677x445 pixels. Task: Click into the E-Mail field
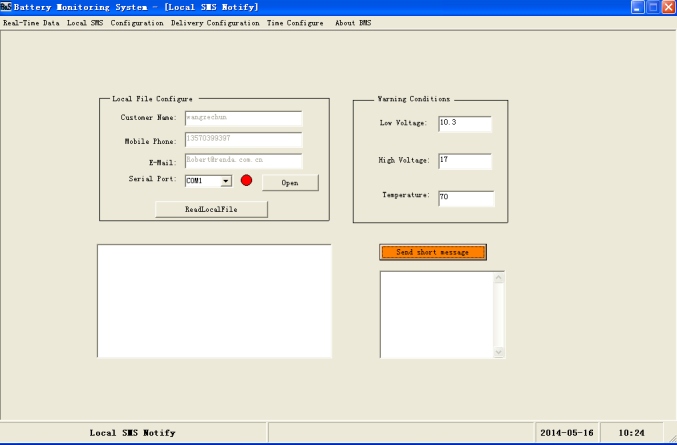coord(243,160)
